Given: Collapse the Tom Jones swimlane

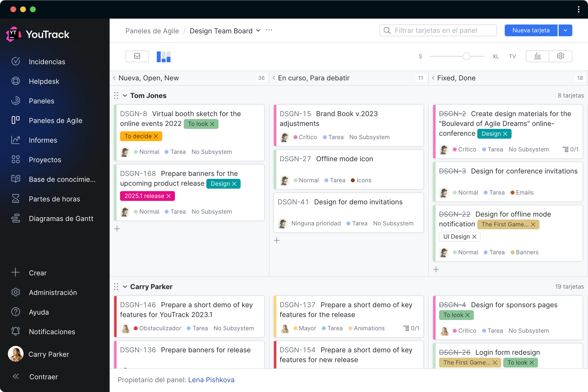Looking at the screenshot, I should click(x=125, y=95).
